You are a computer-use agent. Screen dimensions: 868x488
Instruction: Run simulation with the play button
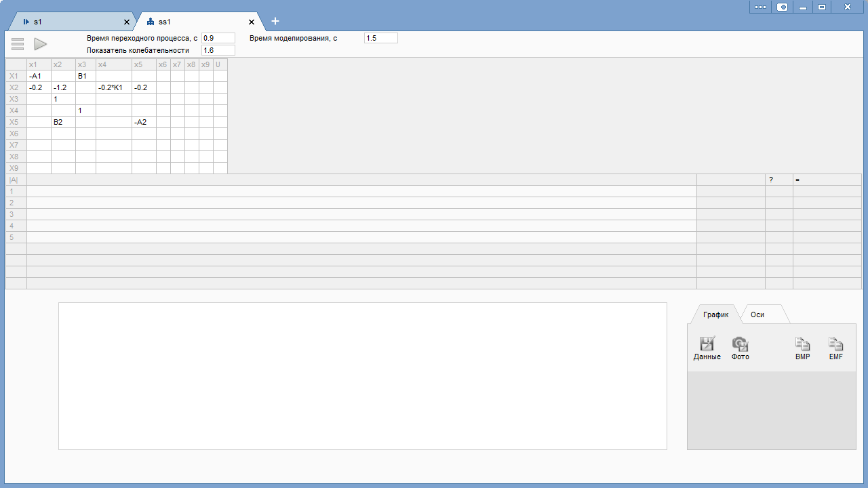tap(41, 44)
